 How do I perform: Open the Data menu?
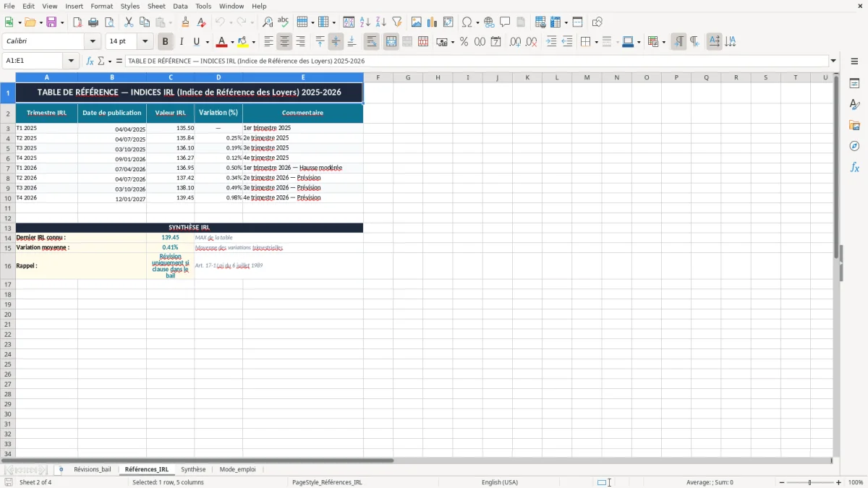pyautogui.click(x=180, y=6)
